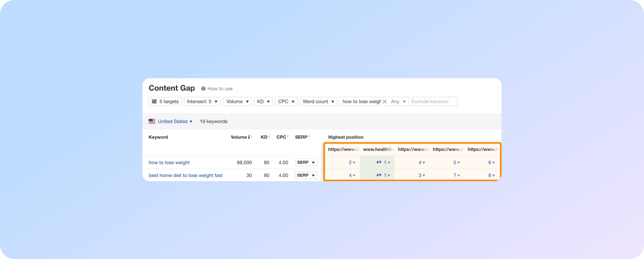Expand the CPC filter dropdown
This screenshot has height=259, width=644.
286,102
